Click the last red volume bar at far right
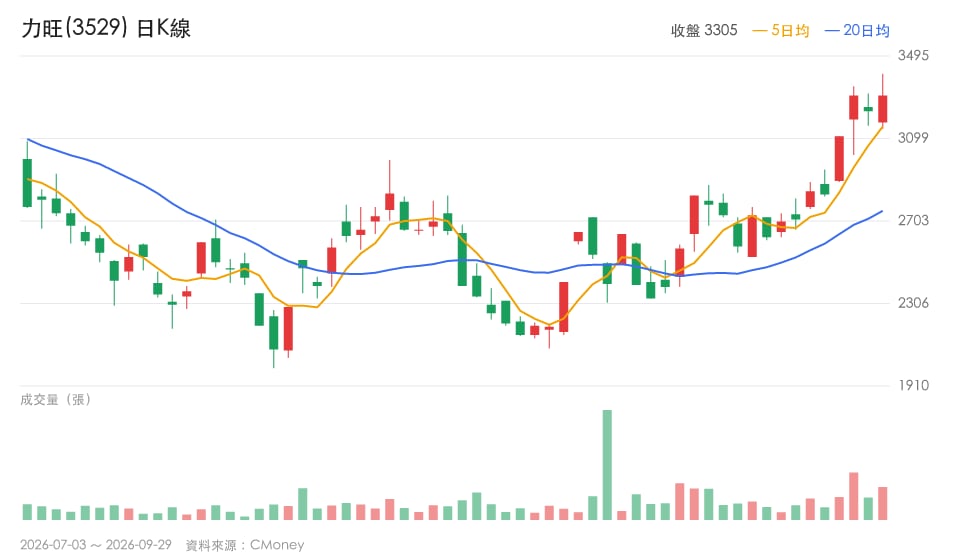This screenshot has width=960, height=560. (x=882, y=504)
